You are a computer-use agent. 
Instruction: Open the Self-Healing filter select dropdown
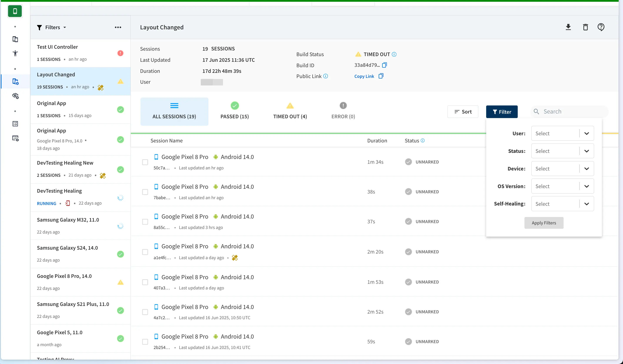coord(563,204)
